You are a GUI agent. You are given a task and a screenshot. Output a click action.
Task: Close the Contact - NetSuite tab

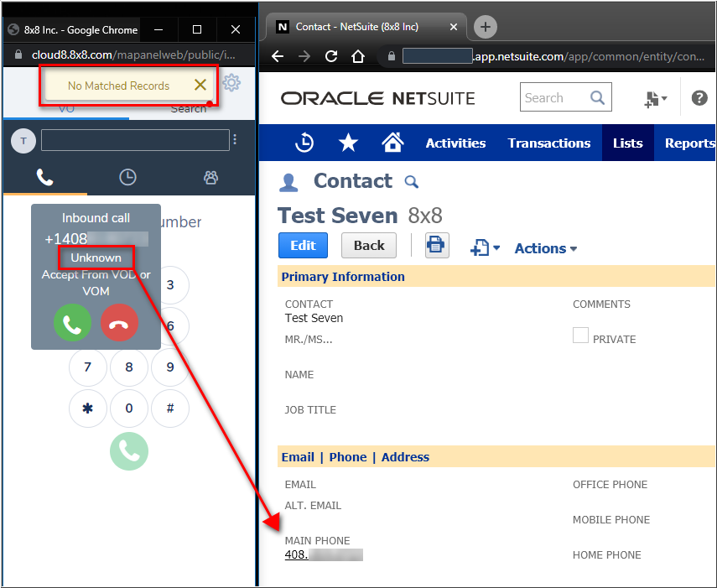tap(454, 27)
